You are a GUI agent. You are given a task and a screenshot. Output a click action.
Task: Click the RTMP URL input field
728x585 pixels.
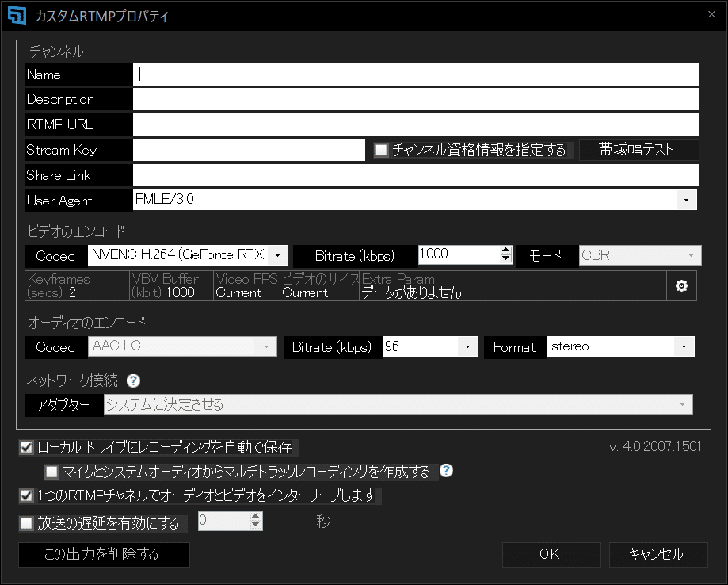click(x=416, y=124)
